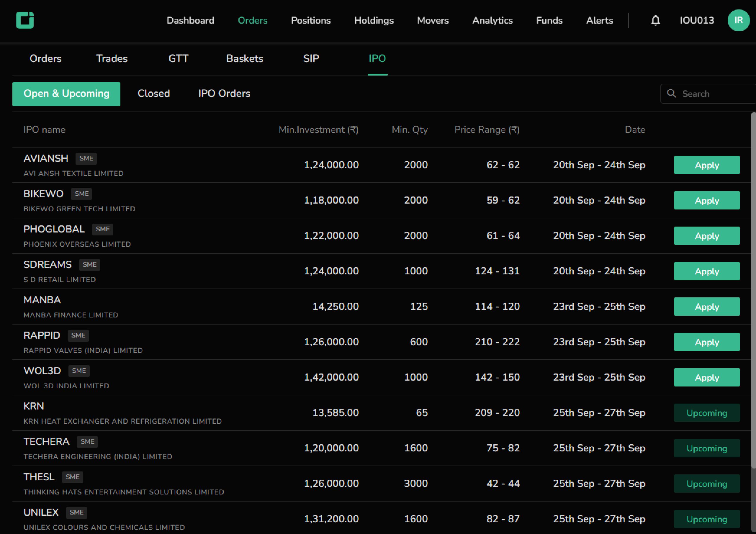Switch to the Baskets tab
Viewport: 756px width, 534px height.
coord(245,59)
